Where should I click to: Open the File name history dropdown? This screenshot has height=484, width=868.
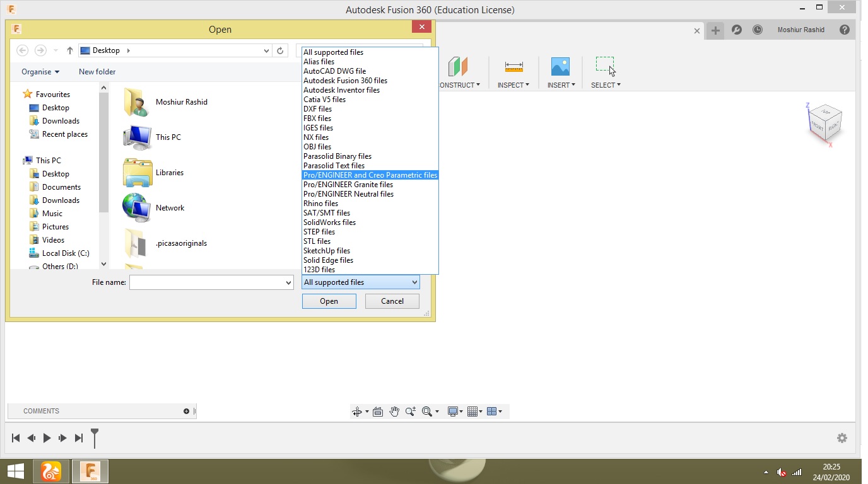click(x=289, y=283)
